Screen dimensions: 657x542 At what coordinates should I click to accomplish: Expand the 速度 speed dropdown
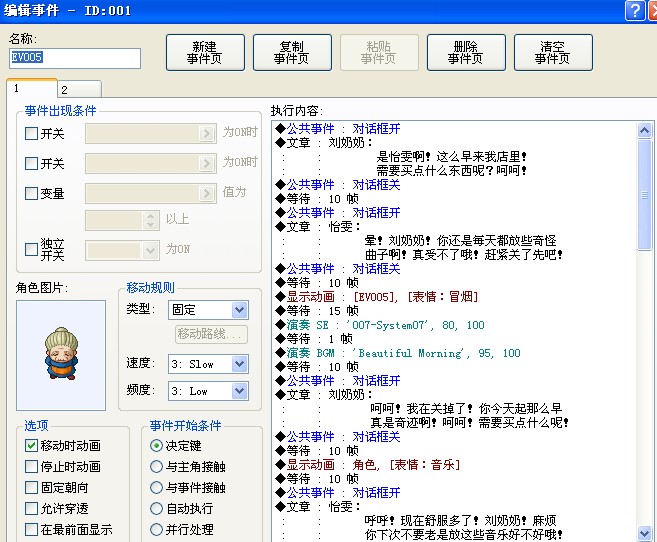click(239, 364)
